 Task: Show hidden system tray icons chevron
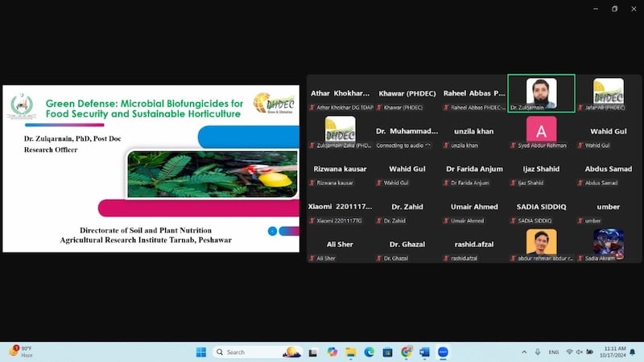coord(523,352)
